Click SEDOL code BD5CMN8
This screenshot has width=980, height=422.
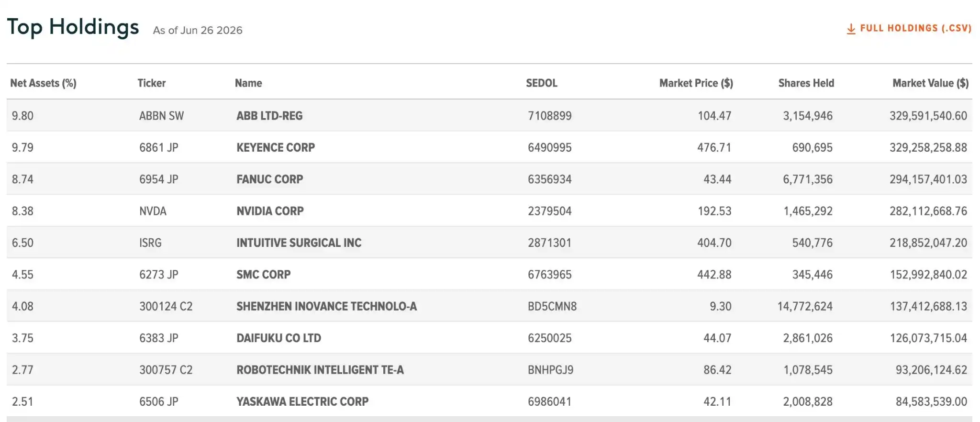(552, 306)
